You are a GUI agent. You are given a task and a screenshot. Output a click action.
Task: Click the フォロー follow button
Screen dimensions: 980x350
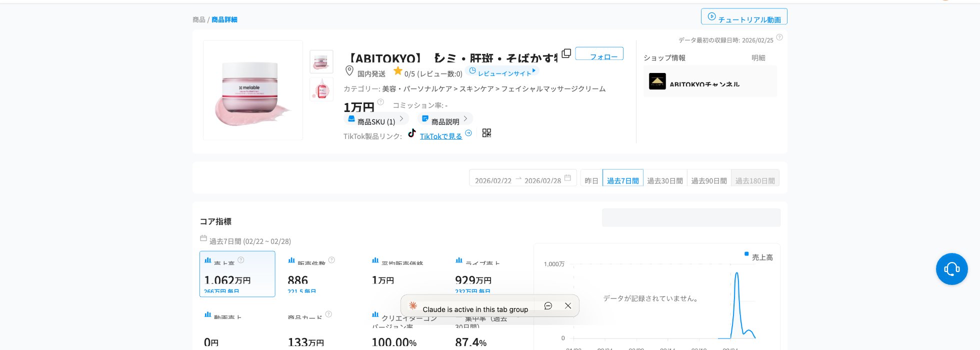(x=599, y=53)
